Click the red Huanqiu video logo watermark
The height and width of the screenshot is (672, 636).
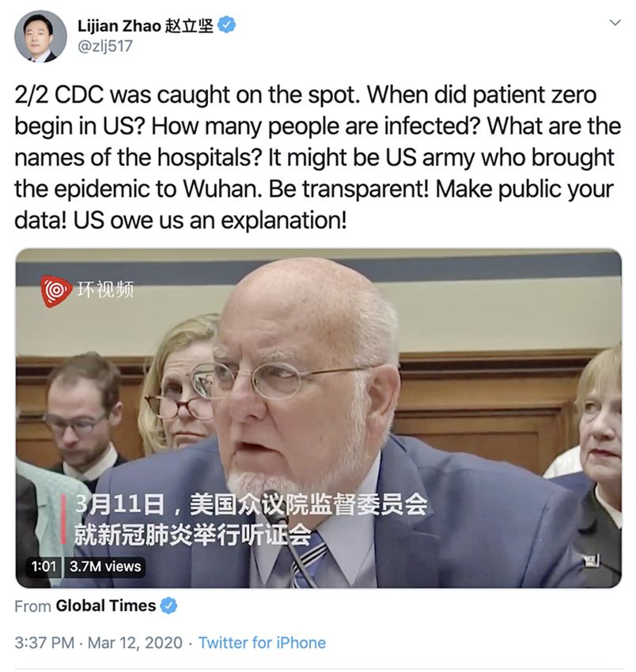click(55, 291)
